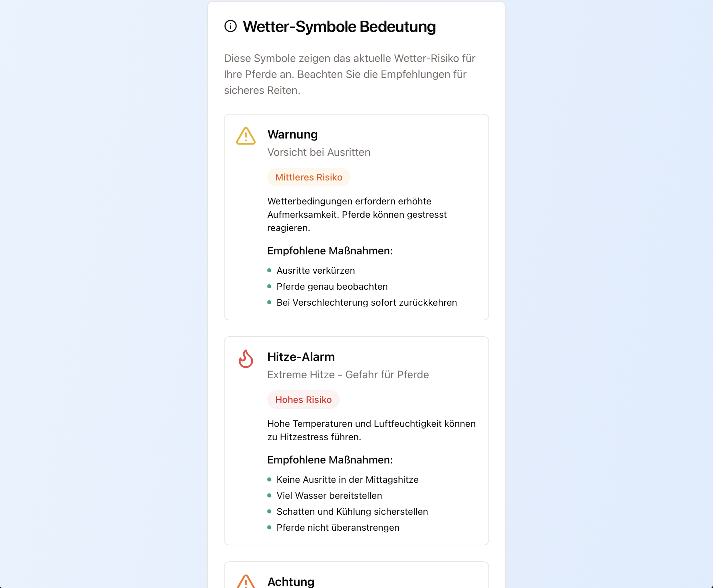Click the 'Pferde genau beobachten' list item
Viewport: 713px width, 588px height.
(332, 287)
